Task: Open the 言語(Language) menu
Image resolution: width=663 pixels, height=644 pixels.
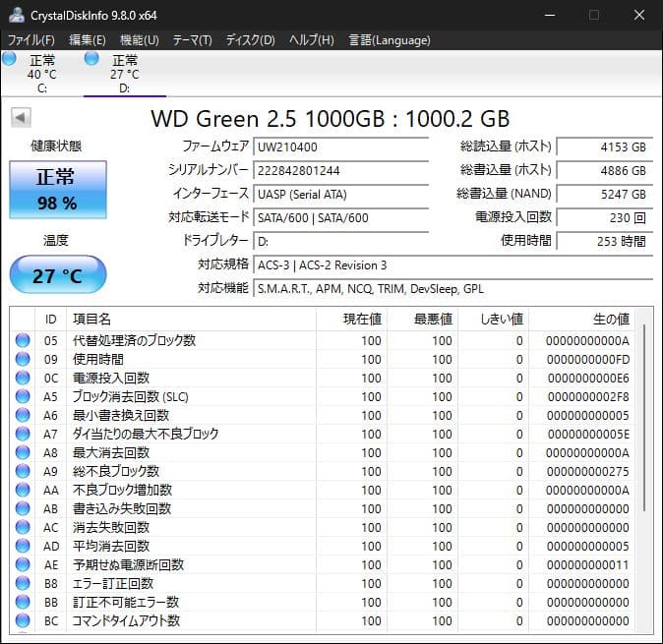Action: click(x=390, y=40)
